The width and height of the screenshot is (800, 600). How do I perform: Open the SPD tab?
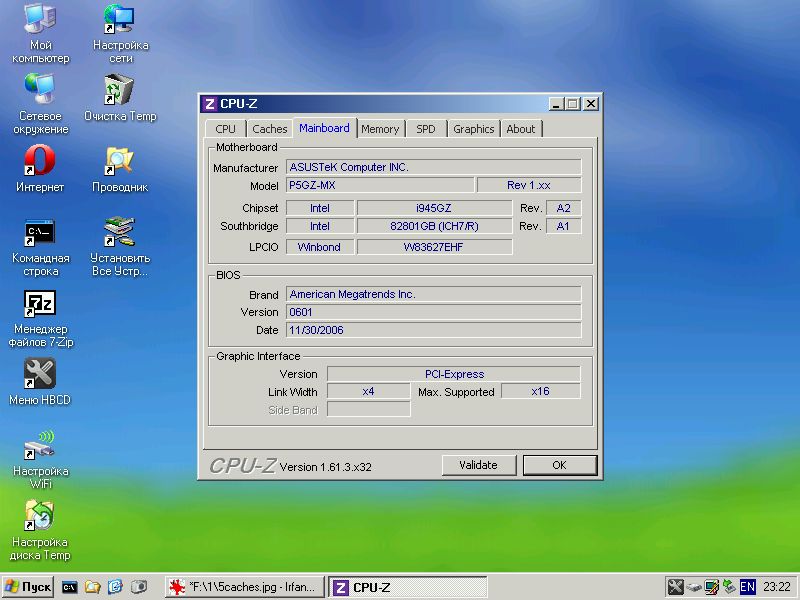coord(426,129)
